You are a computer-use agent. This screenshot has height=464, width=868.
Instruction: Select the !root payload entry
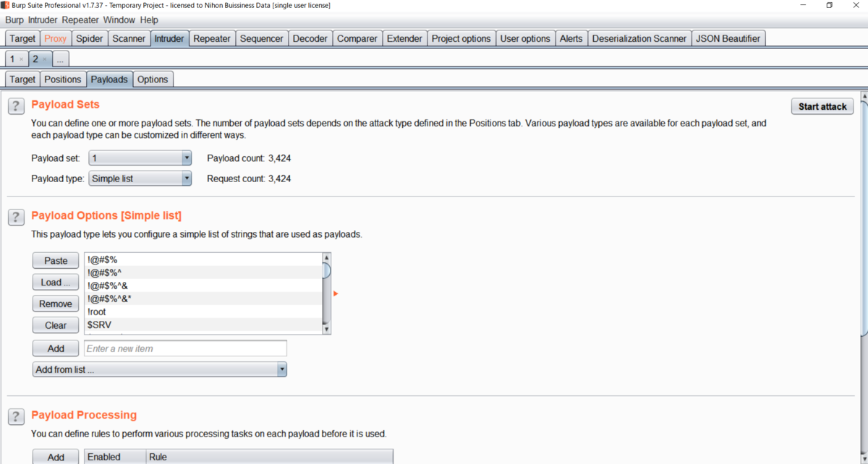pos(203,312)
